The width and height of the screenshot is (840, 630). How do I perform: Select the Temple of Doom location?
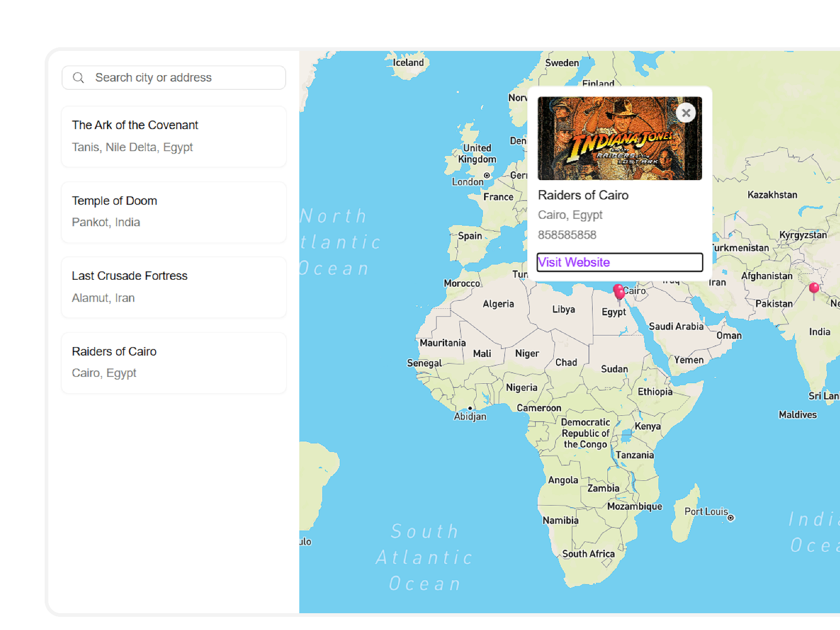coord(174,212)
